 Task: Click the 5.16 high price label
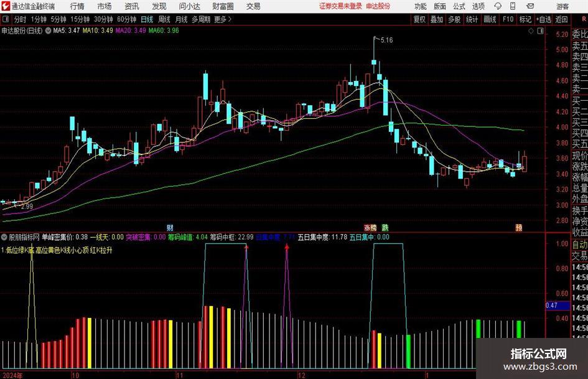point(386,40)
